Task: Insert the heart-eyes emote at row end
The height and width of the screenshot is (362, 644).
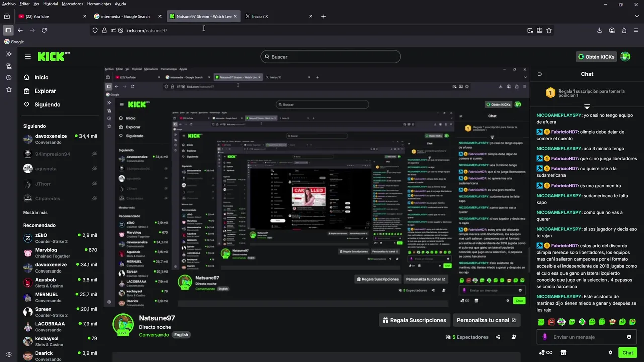Action: tap(632, 322)
